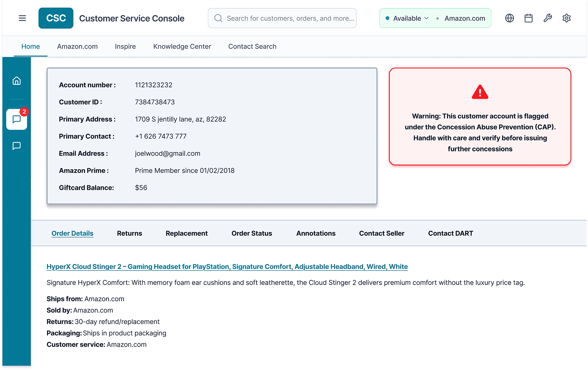Click the CAP warning message text
Image resolution: width=588 pixels, height=370 pixels.
480,132
